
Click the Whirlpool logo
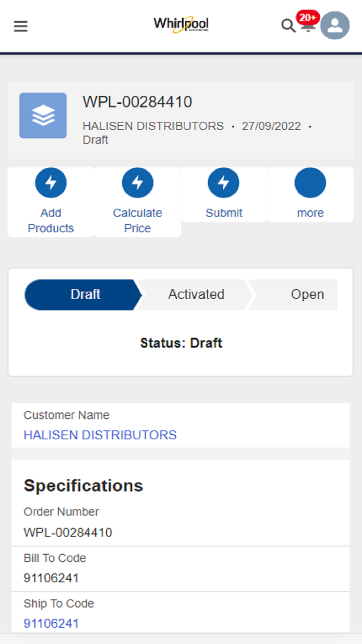tap(181, 24)
